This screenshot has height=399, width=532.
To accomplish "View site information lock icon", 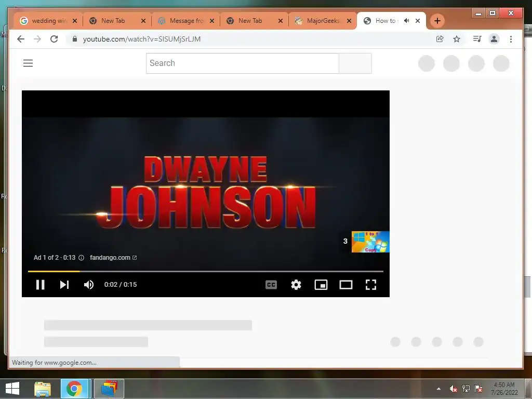I will [75, 39].
